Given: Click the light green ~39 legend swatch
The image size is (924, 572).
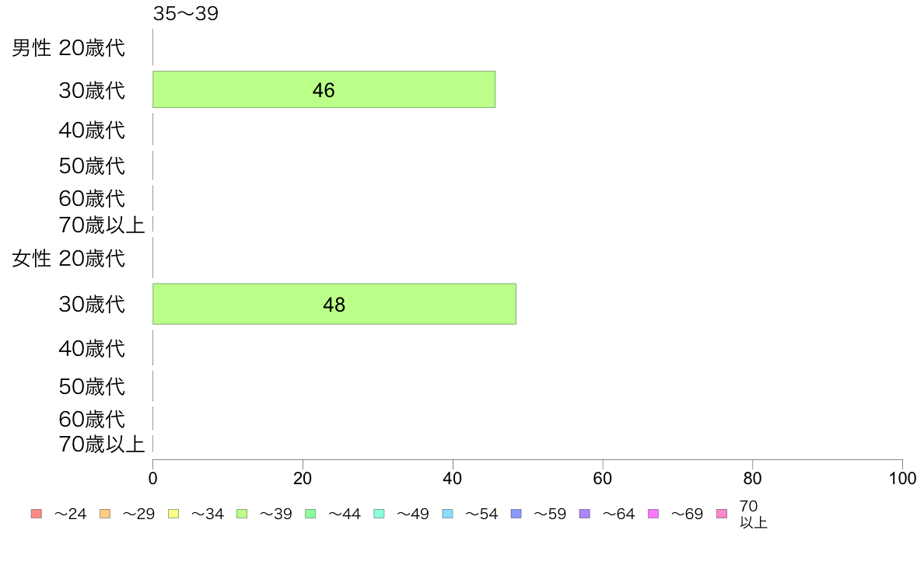Looking at the screenshot, I should pyautogui.click(x=242, y=514).
